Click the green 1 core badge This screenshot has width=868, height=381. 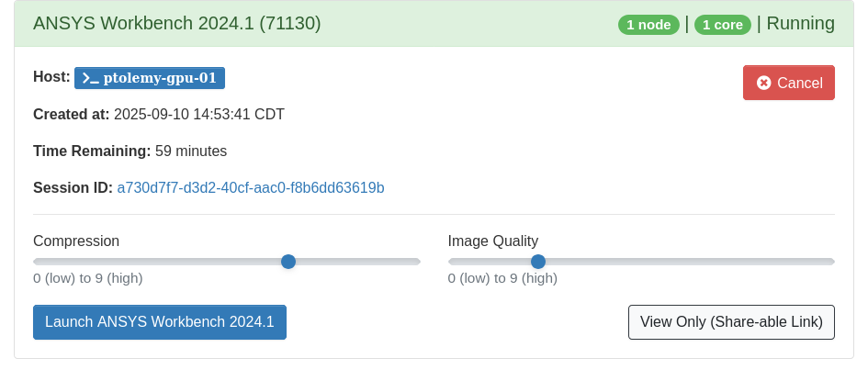point(722,25)
